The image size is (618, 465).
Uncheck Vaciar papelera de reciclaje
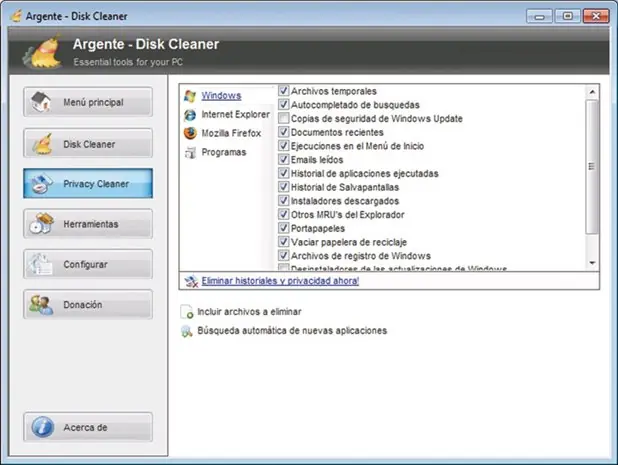coord(283,242)
